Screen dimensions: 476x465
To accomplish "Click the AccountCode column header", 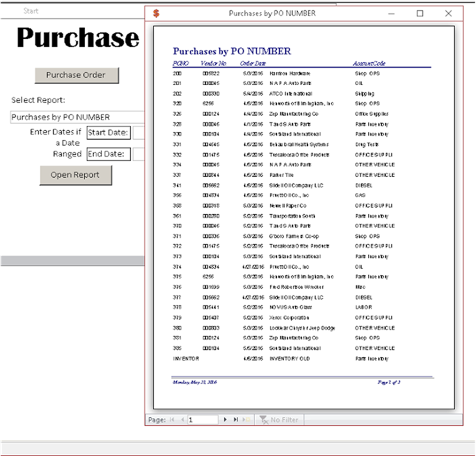I will [x=369, y=63].
